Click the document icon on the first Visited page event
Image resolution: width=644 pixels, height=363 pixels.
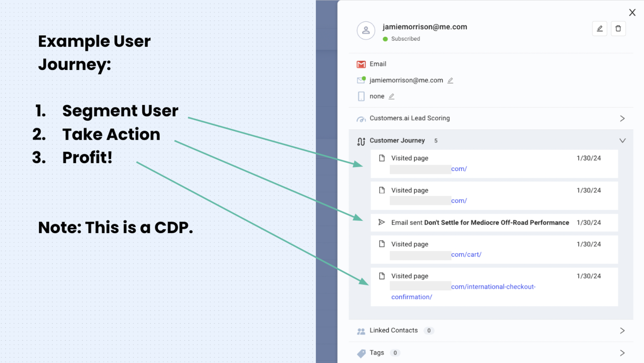381,158
